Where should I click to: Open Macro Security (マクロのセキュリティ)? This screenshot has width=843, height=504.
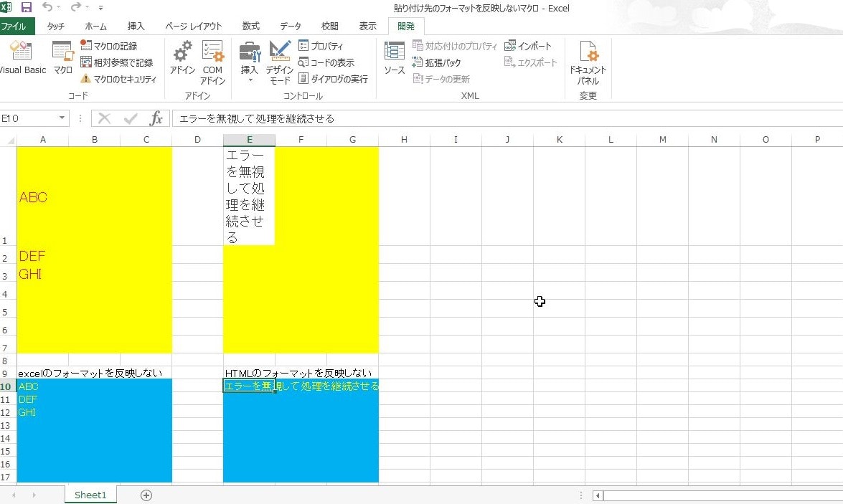118,79
